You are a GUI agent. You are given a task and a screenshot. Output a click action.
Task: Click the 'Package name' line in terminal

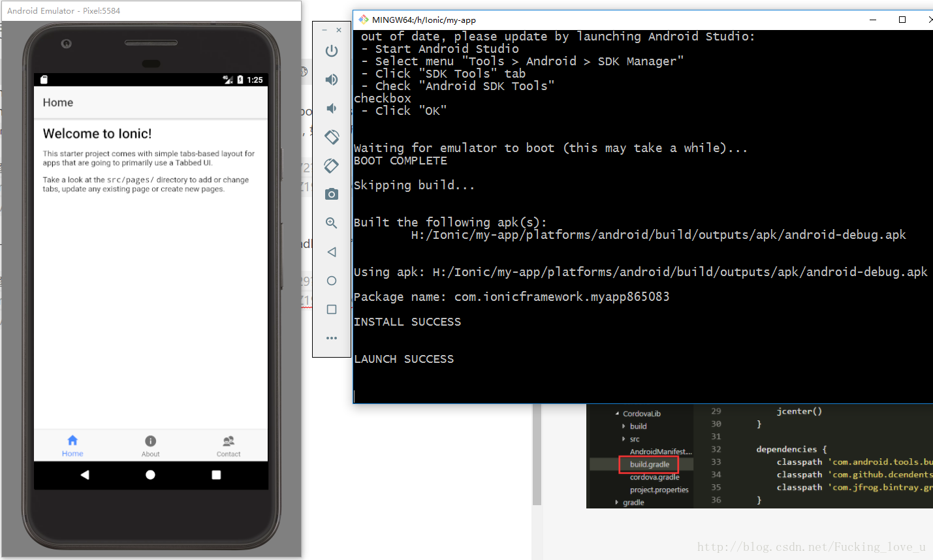(511, 297)
